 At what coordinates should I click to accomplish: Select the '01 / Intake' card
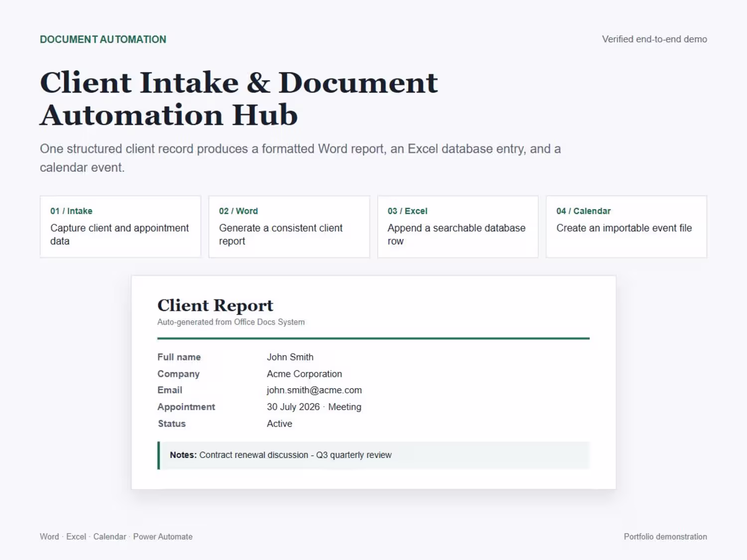tap(121, 226)
